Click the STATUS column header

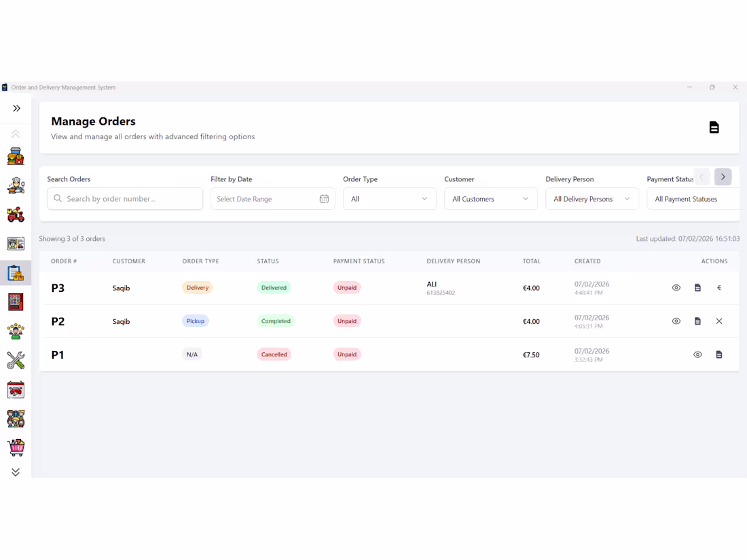tap(268, 261)
